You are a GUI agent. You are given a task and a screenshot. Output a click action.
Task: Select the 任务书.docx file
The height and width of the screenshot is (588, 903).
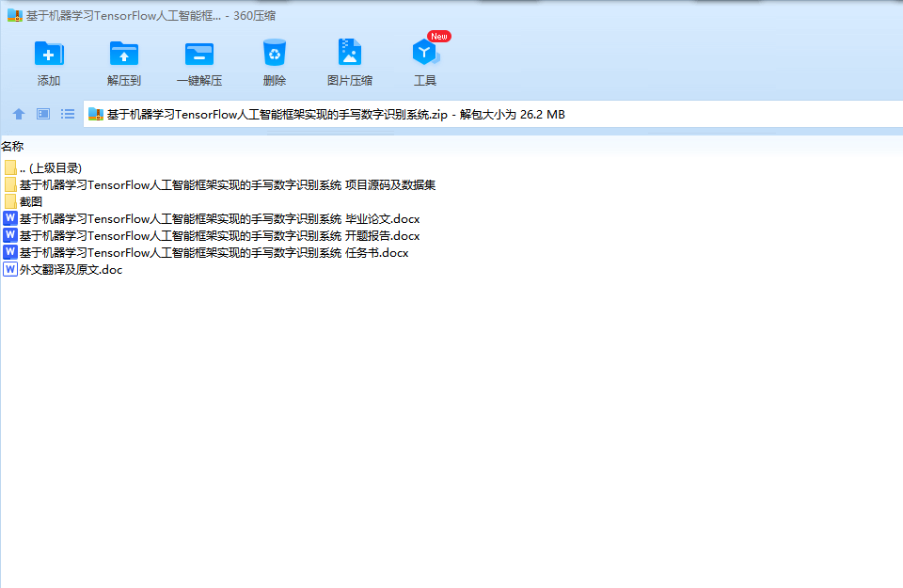point(206,253)
